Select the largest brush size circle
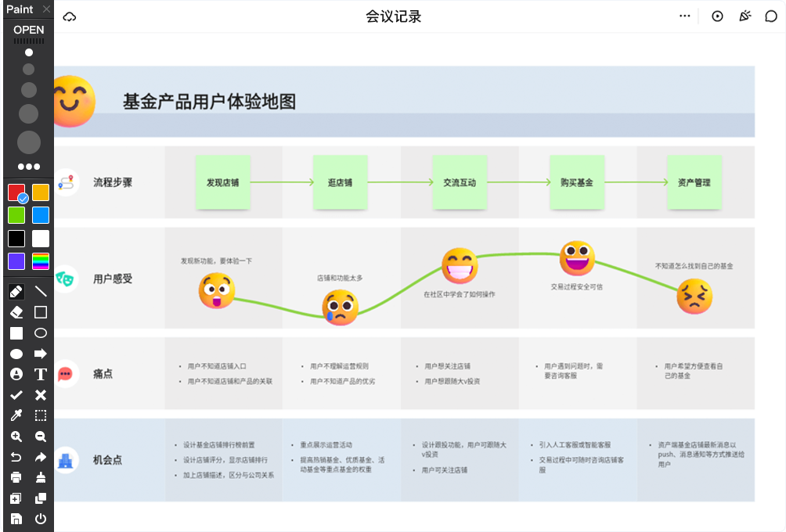The image size is (786, 532). [29, 142]
